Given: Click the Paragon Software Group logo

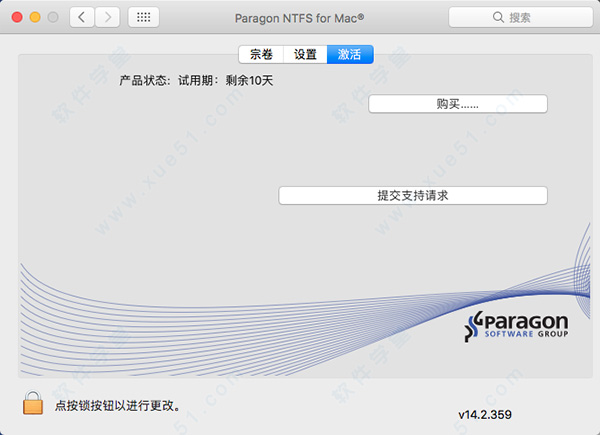Looking at the screenshot, I should click(517, 327).
